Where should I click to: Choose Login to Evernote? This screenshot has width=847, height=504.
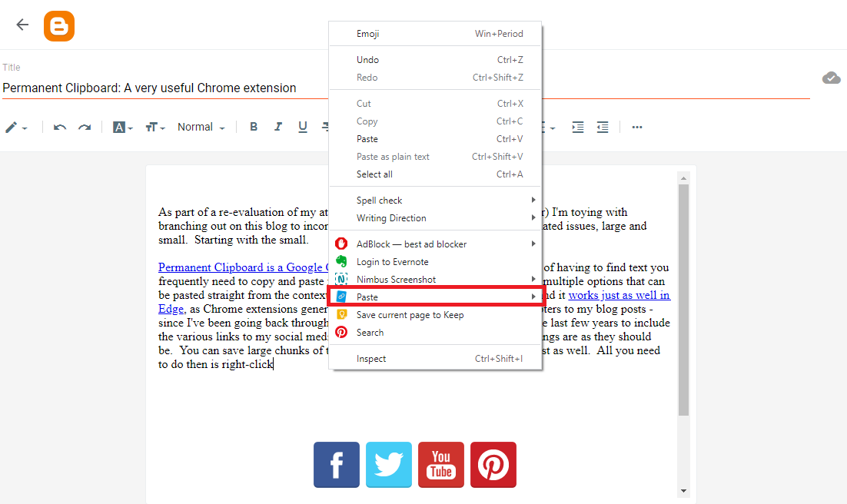click(435, 261)
